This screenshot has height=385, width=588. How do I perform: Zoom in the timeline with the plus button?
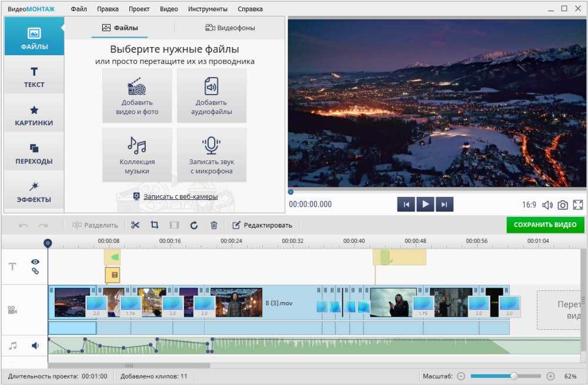pyautogui.click(x=550, y=376)
